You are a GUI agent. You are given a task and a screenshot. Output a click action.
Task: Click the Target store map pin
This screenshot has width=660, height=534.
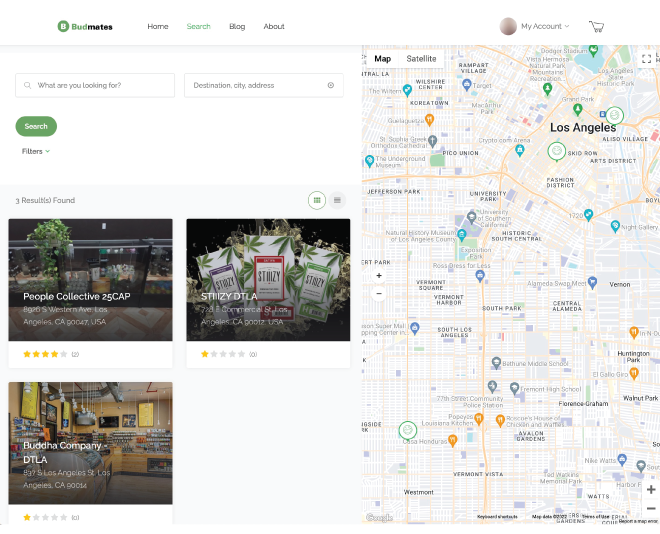coord(466,85)
